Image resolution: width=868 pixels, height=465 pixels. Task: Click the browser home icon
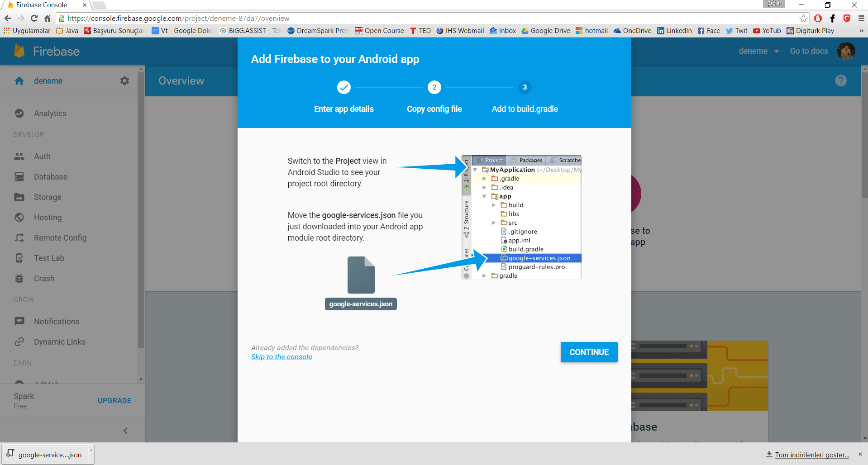point(47,18)
